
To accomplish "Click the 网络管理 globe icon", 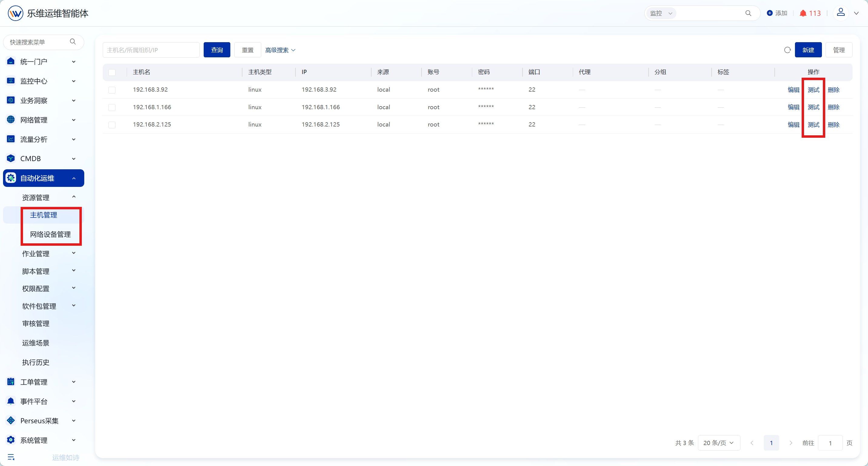I will coord(11,120).
